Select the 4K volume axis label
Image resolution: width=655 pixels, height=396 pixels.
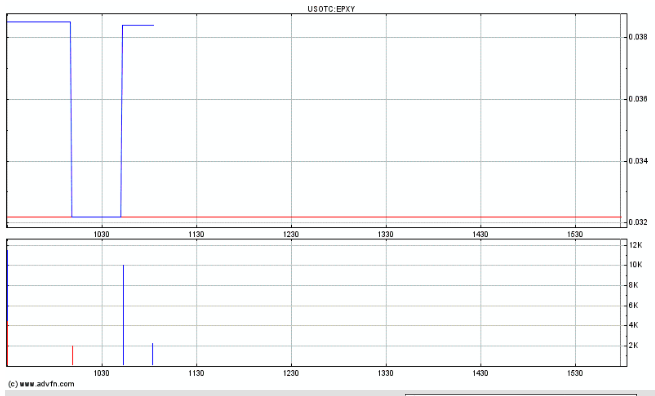point(634,325)
